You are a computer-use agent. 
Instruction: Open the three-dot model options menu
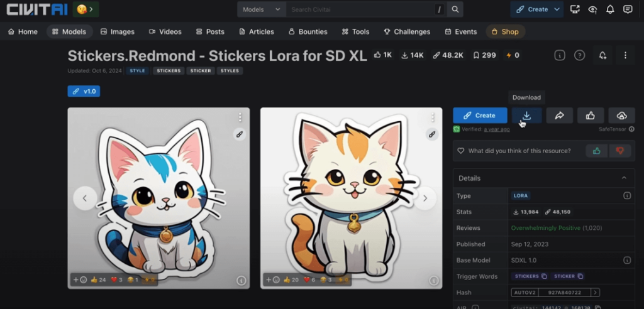[x=625, y=55]
